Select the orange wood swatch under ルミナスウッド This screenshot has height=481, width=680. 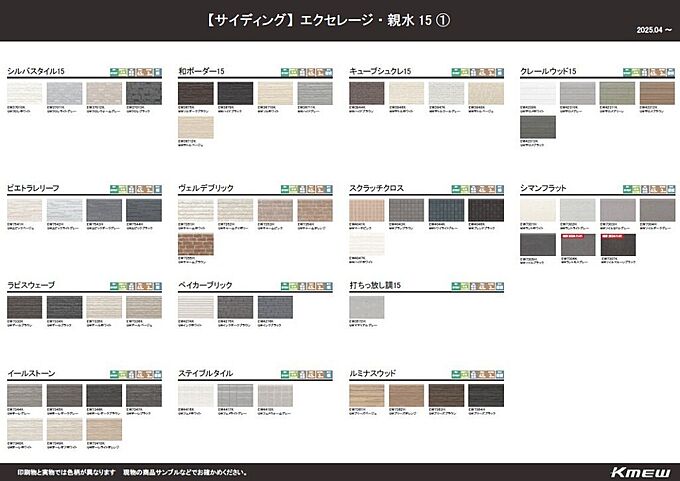pos(406,396)
